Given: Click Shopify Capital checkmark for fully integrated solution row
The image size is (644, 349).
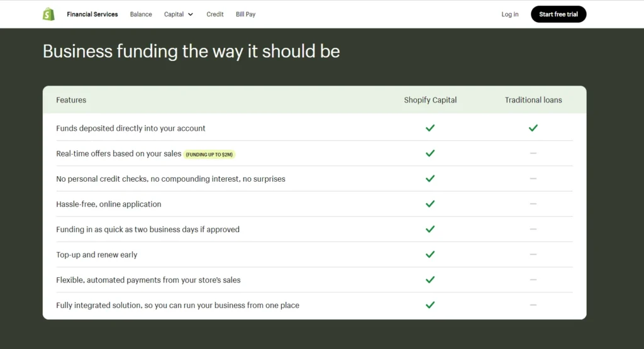Looking at the screenshot, I should (430, 305).
